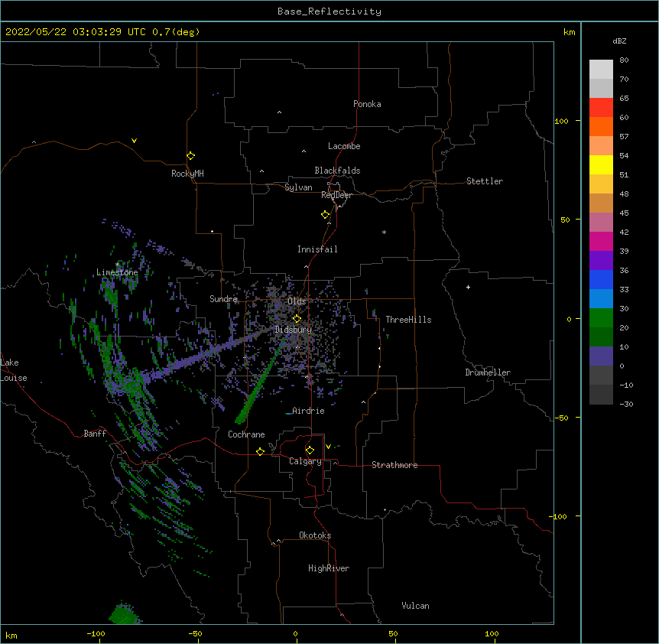Click the 80 value on the dBZ legend

pos(624,60)
